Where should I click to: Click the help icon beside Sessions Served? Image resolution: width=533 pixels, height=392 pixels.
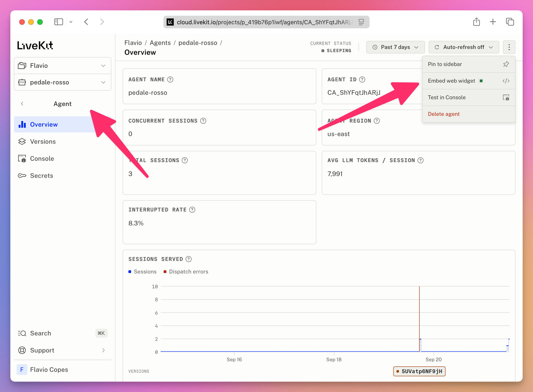coord(188,259)
